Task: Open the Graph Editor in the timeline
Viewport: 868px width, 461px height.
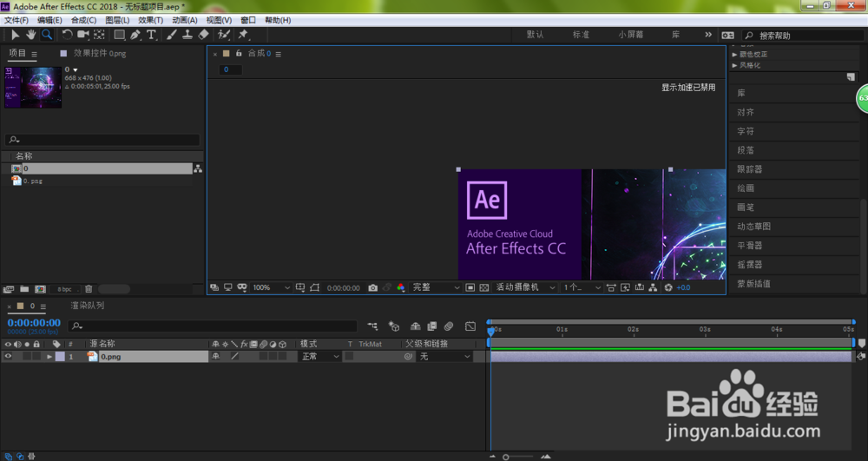Action: click(x=470, y=326)
